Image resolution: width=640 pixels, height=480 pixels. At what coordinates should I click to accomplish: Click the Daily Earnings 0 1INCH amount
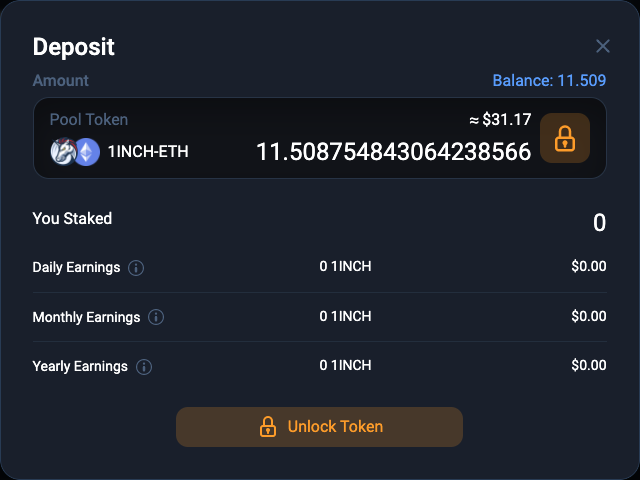pos(345,267)
